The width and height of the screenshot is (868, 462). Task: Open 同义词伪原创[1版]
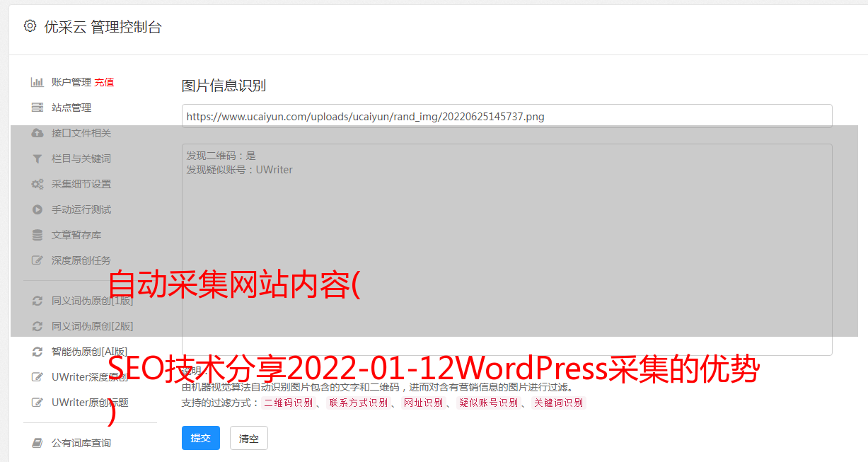tap(92, 301)
